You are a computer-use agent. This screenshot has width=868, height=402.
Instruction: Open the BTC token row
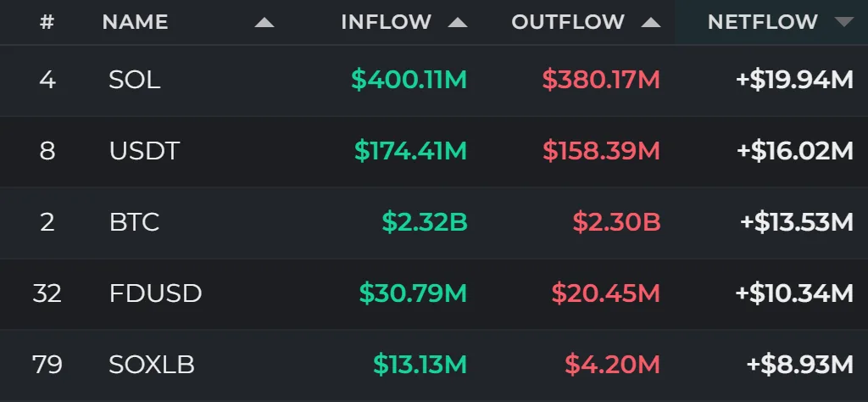[434, 222]
